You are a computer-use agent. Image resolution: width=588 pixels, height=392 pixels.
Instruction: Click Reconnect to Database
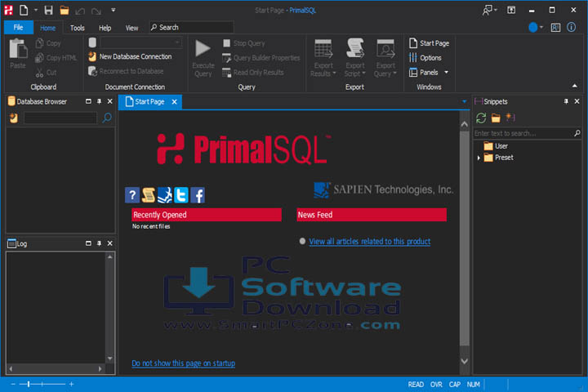click(x=126, y=71)
